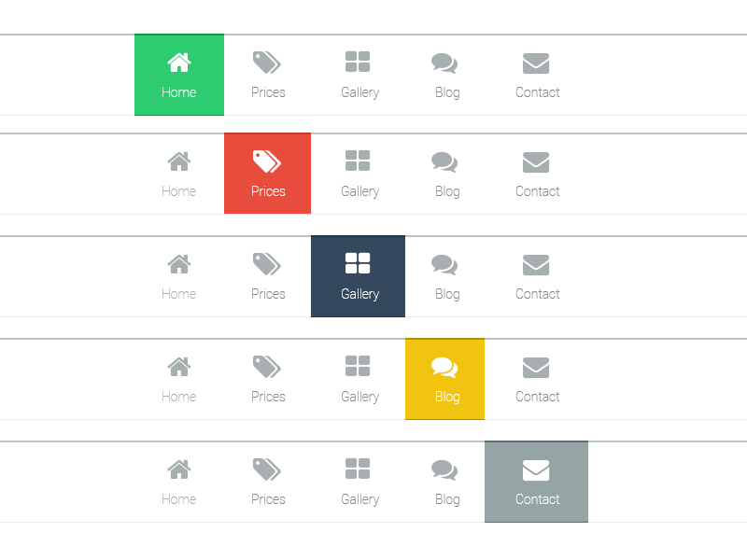Click the envelope icon in the second row

[536, 162]
